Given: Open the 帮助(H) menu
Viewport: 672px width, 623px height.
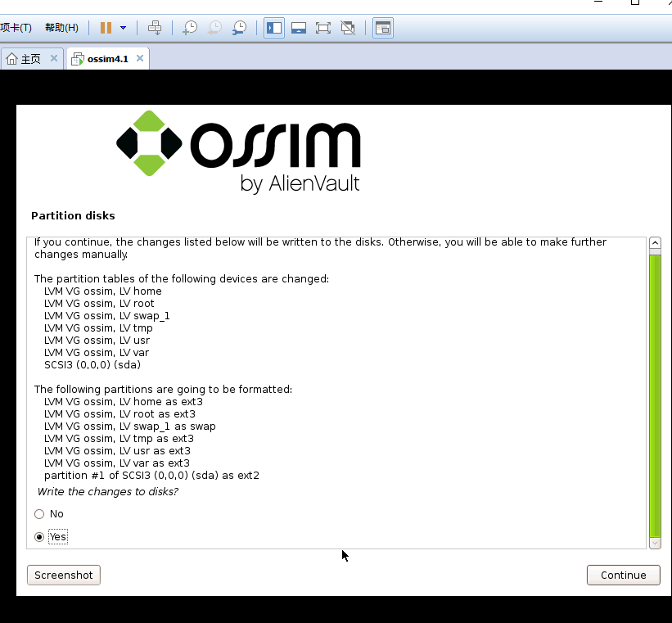Looking at the screenshot, I should (x=61, y=28).
